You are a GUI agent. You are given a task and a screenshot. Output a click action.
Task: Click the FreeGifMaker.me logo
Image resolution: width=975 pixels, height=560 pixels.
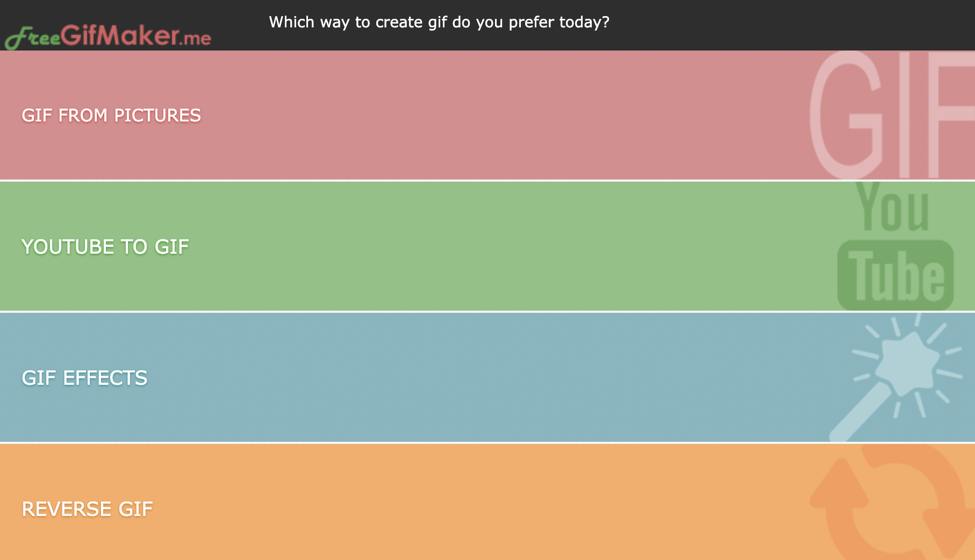click(107, 37)
